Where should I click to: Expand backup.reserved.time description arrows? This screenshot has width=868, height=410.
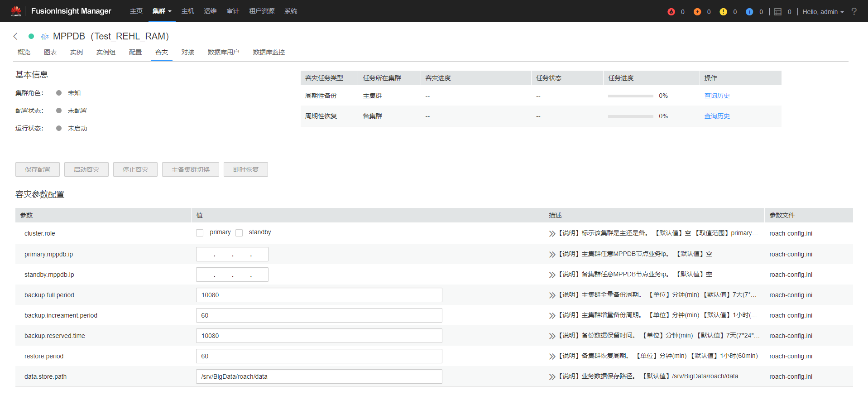pyautogui.click(x=552, y=336)
